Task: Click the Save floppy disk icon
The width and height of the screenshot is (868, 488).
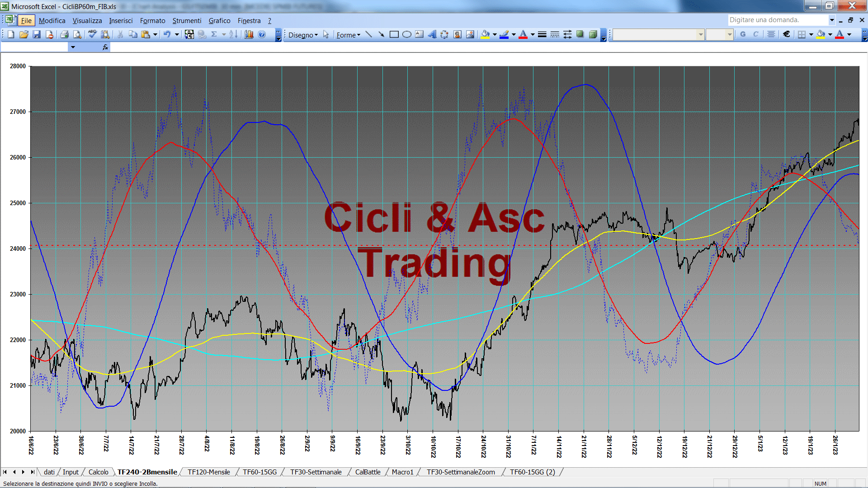Action: (x=37, y=35)
